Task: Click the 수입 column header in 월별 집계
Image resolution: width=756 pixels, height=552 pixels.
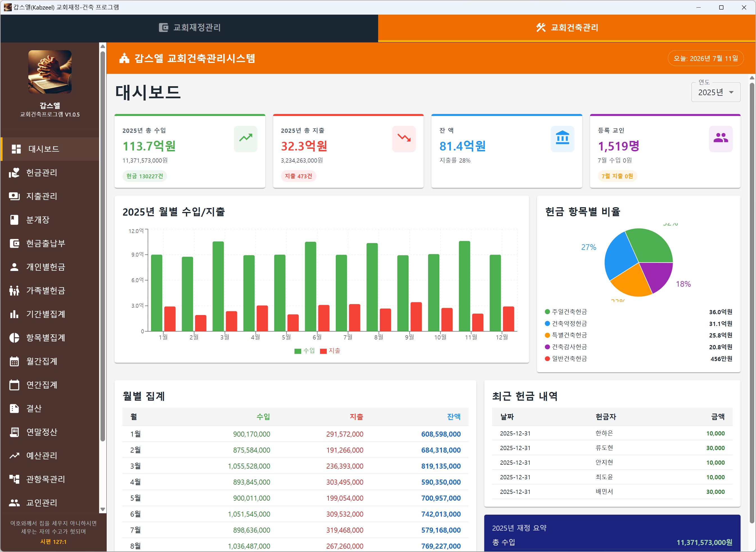Action: coord(263,417)
